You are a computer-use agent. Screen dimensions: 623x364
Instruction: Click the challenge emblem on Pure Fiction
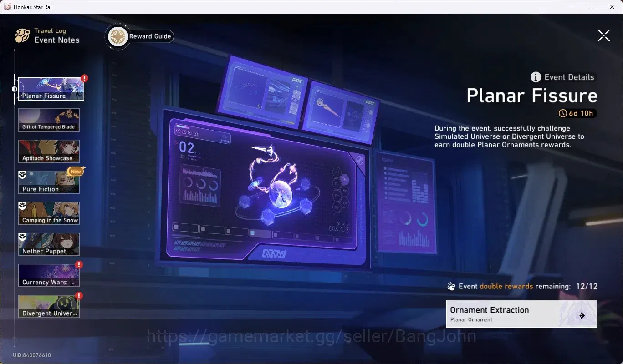(x=22, y=175)
